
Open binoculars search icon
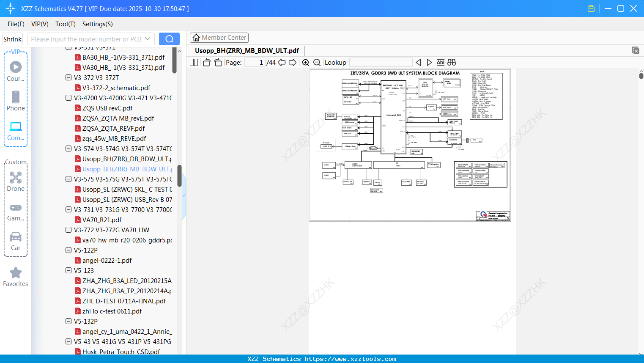452,63
